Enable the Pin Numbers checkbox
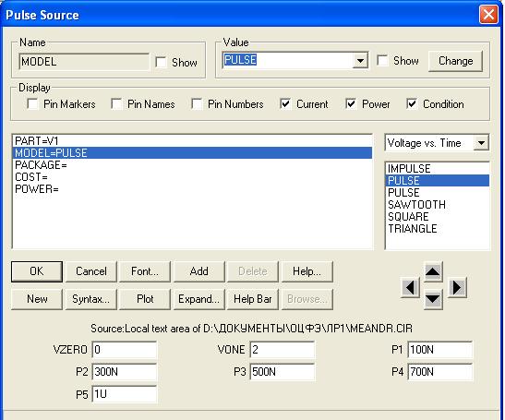This screenshot has width=505, height=420. 197,104
